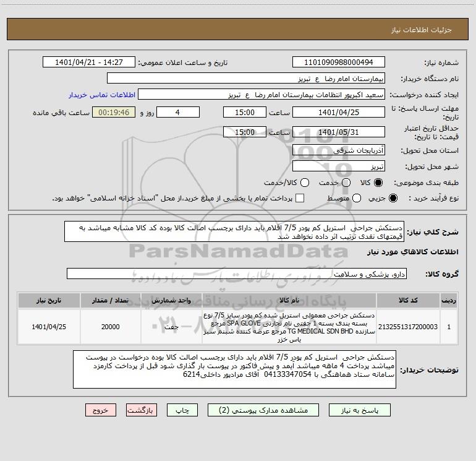Open اطلاعات تماس خریدار link

[x=102, y=95]
